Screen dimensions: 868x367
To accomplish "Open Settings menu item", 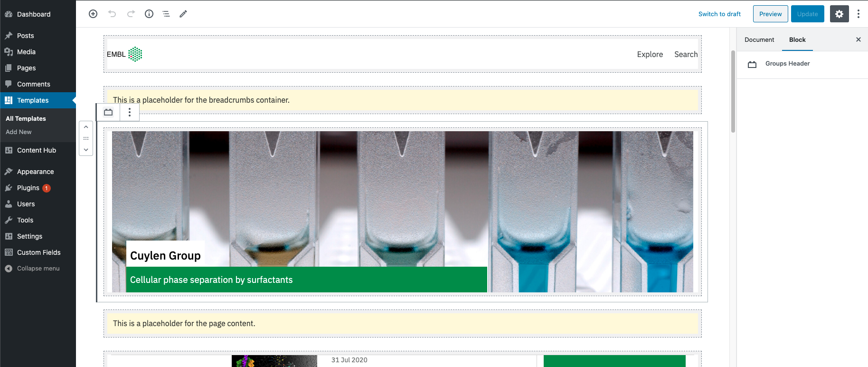I will tap(38, 236).
